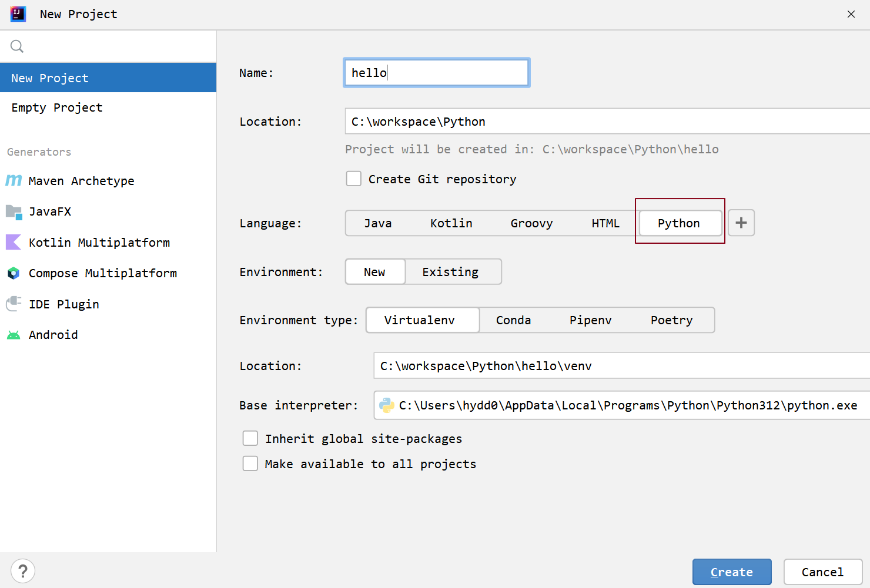Screen dimensions: 870x588
Task: Click the plus button to add more languages
Action: 741,223
